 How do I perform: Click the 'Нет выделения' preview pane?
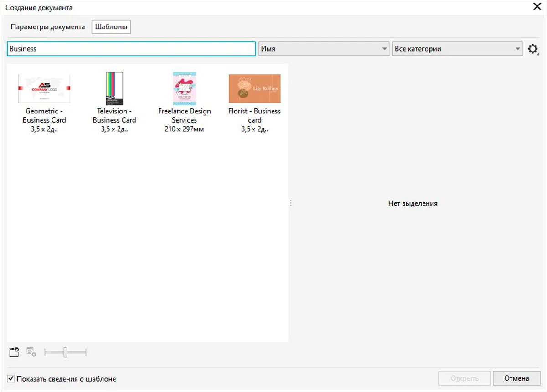click(413, 203)
